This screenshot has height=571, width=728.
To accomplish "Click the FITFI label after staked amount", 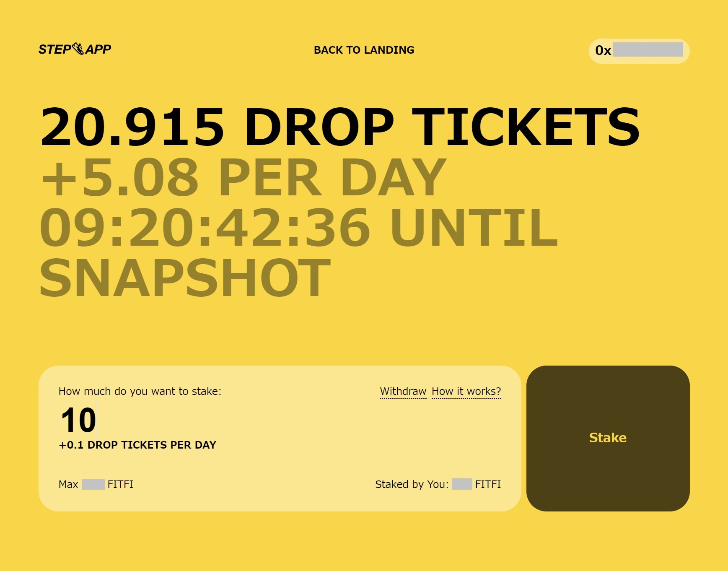I will (x=488, y=484).
